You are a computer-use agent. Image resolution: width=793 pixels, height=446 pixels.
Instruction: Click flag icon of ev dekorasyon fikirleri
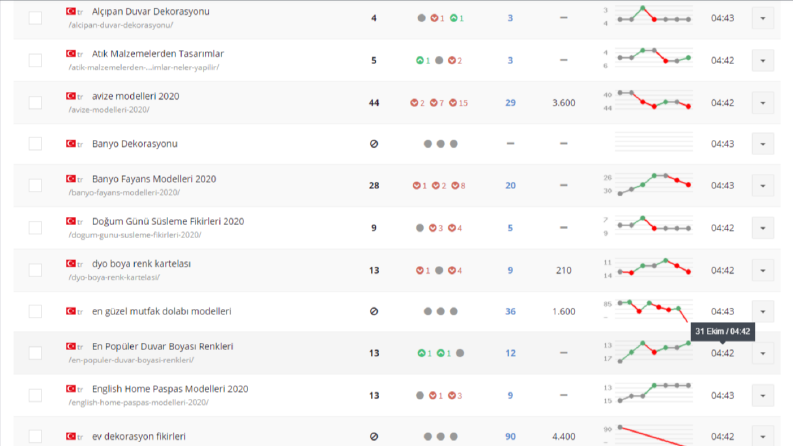[x=71, y=436]
